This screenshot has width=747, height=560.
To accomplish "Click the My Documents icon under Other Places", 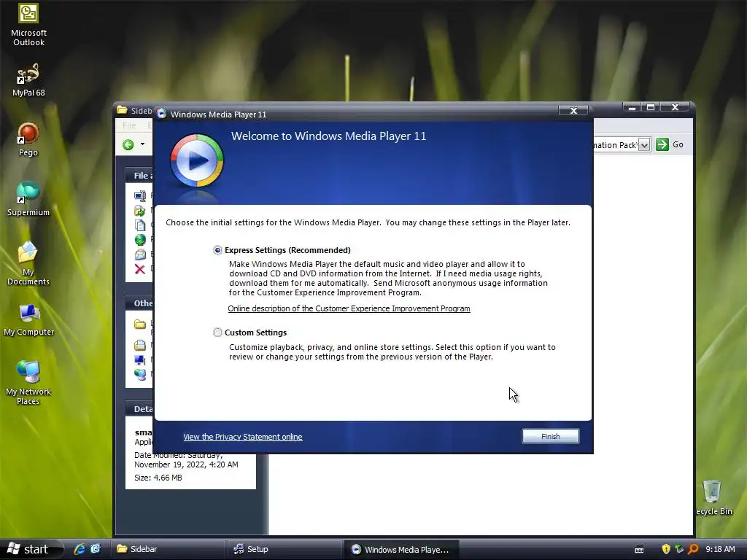I will click(140, 345).
